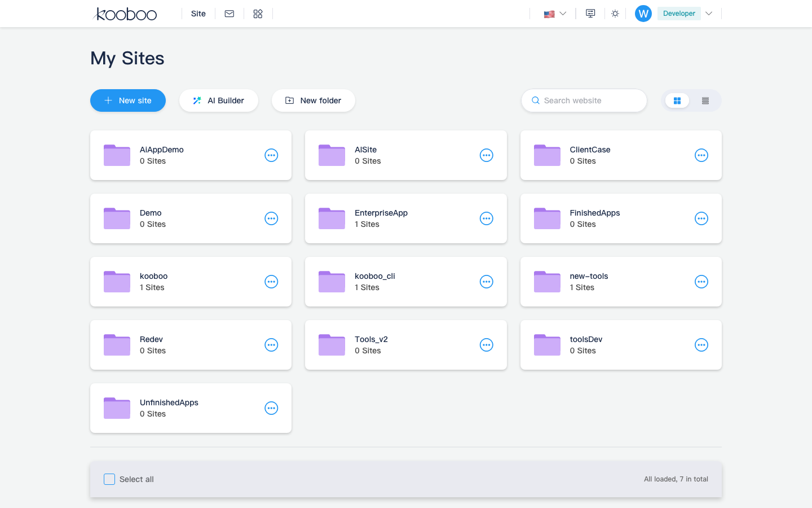
Task: Expand the user menu chevron next to Developer
Action: (709, 14)
